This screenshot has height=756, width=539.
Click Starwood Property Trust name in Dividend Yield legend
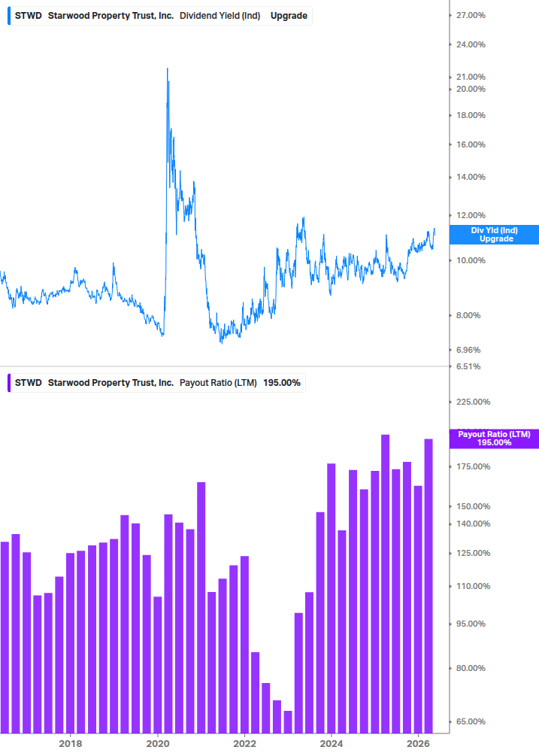[111, 16]
